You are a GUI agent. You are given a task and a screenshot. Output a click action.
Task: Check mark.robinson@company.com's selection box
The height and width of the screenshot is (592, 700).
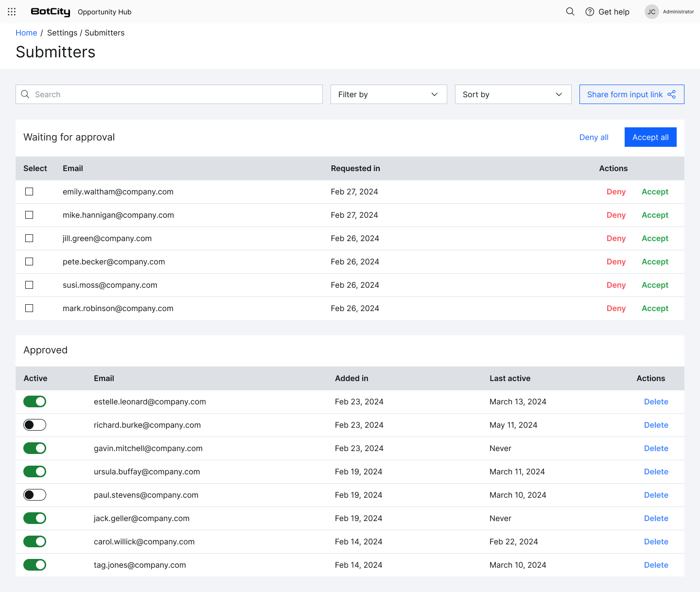[x=29, y=308]
